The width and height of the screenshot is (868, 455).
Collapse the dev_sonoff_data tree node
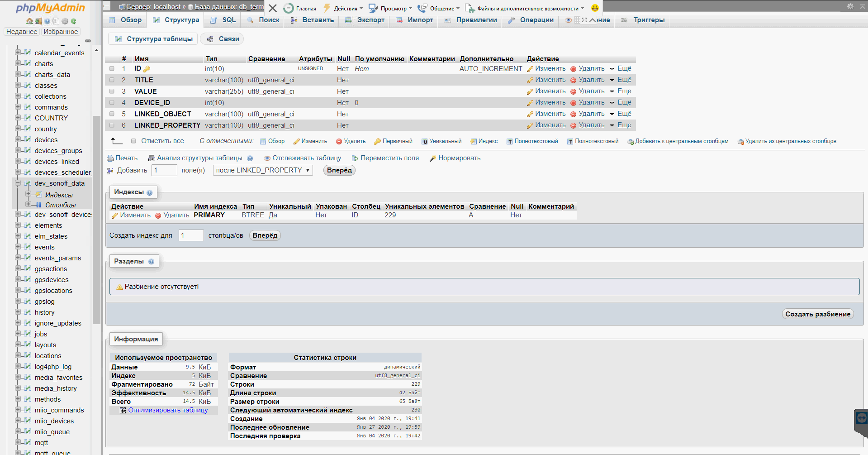point(18,183)
